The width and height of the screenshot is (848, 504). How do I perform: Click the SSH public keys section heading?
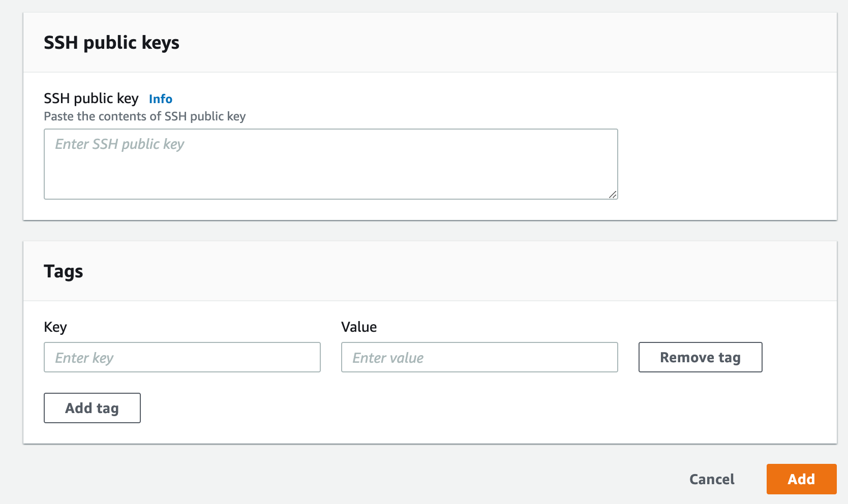coord(111,43)
